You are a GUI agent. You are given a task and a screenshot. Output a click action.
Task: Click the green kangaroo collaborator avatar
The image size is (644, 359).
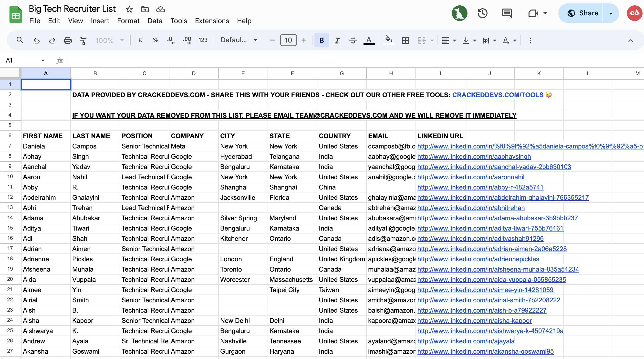coord(459,13)
